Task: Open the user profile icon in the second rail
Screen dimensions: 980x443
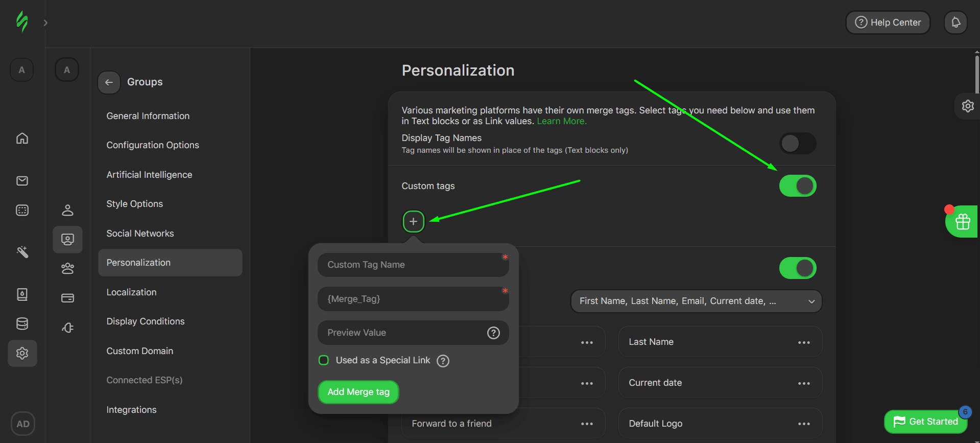Action: [67, 210]
